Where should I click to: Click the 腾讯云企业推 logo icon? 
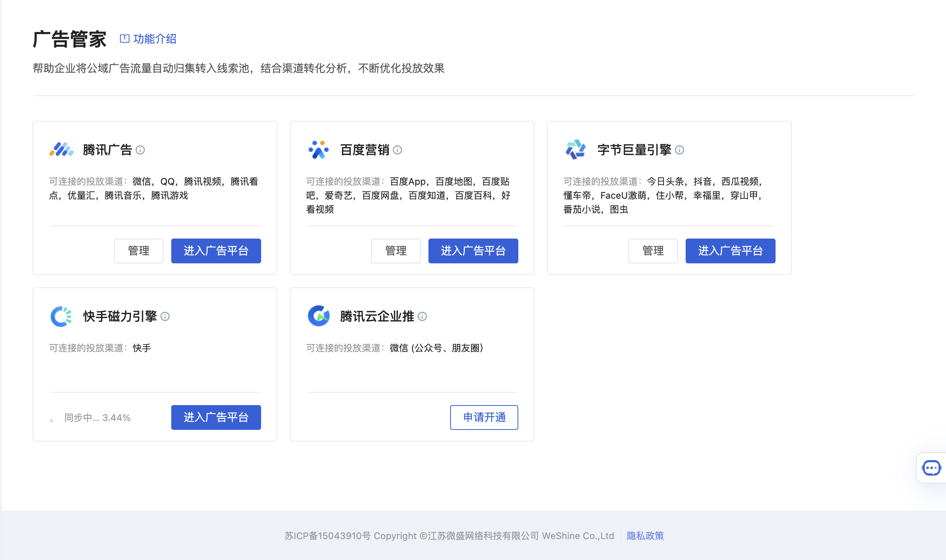click(318, 316)
